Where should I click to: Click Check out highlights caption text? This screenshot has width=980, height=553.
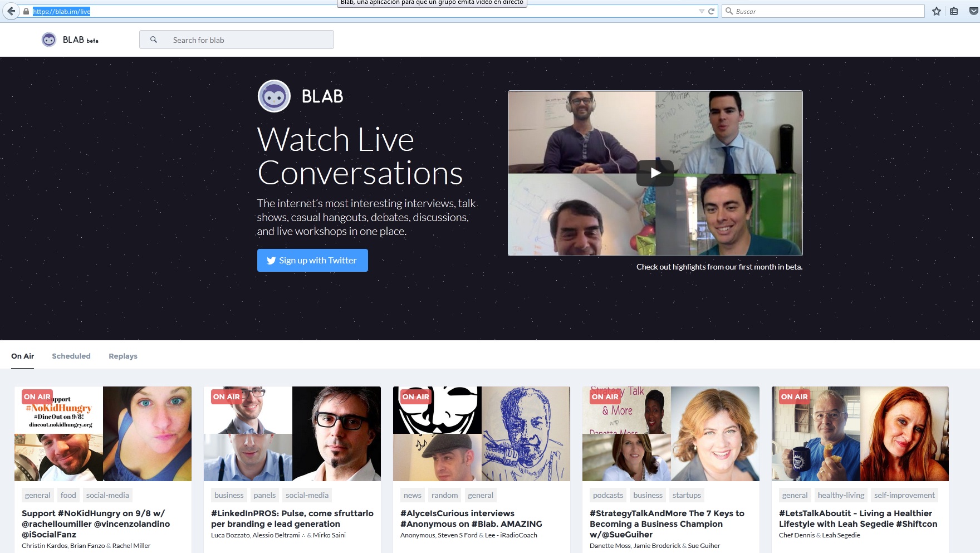[719, 267]
